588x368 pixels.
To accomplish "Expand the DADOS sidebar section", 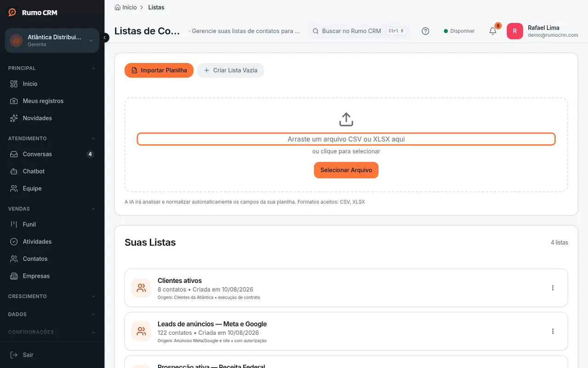I will tap(52, 314).
